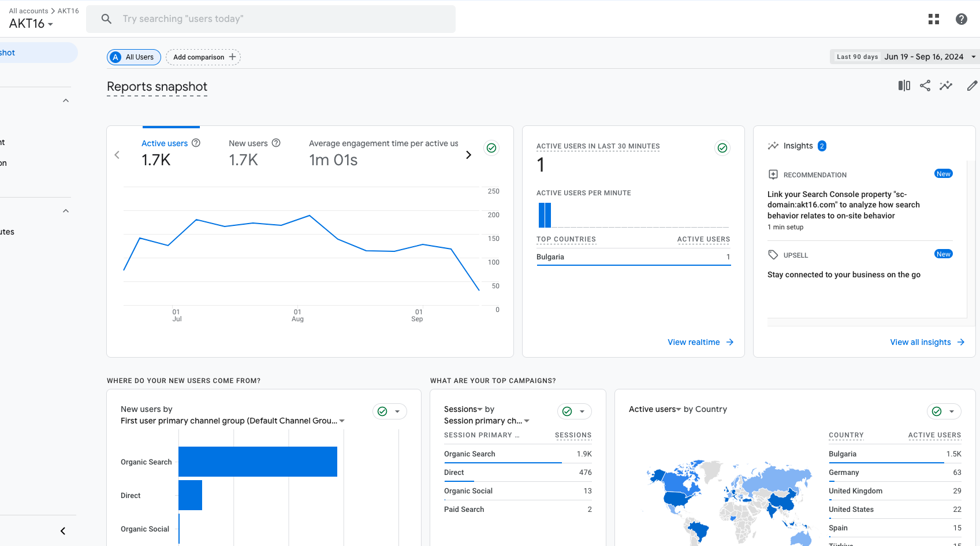Click the upsell tag icon
The width and height of the screenshot is (980, 546).
773,255
